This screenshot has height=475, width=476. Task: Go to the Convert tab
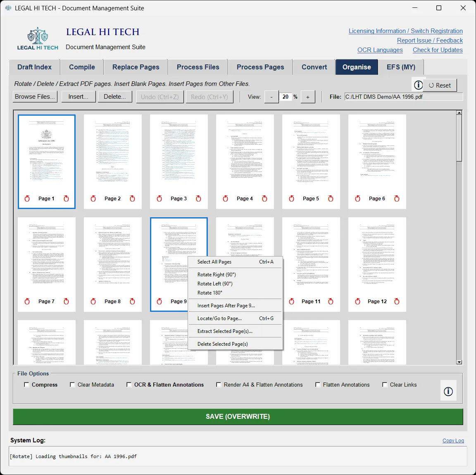click(314, 67)
